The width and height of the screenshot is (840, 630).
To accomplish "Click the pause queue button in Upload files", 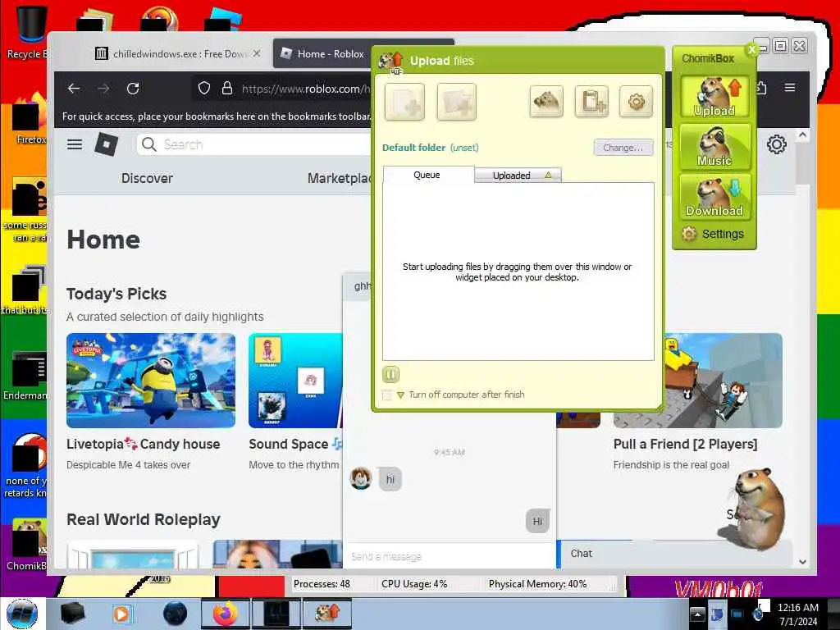I will point(391,374).
